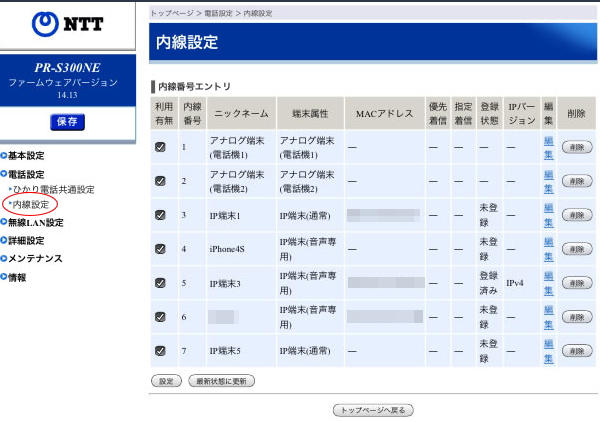Click the ニックネーム column header

point(241,114)
